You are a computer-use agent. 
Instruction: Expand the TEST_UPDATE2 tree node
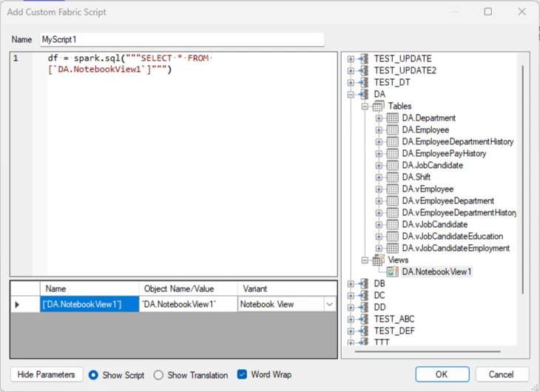coord(351,71)
